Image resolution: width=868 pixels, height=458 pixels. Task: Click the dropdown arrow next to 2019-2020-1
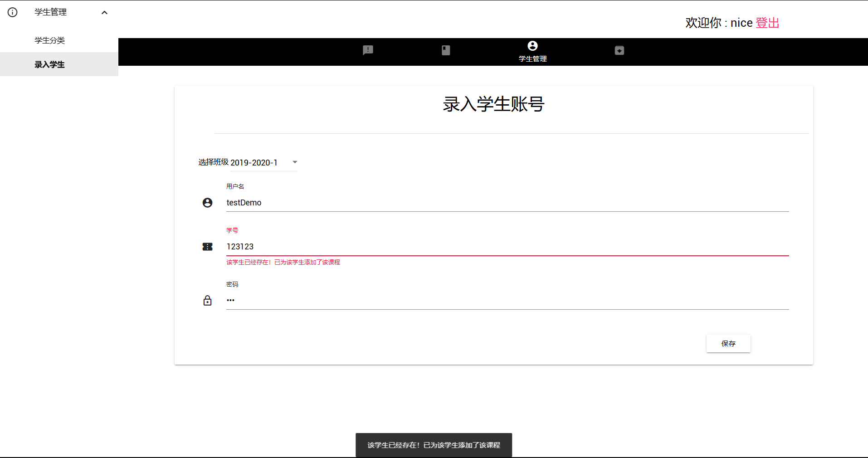tap(295, 162)
